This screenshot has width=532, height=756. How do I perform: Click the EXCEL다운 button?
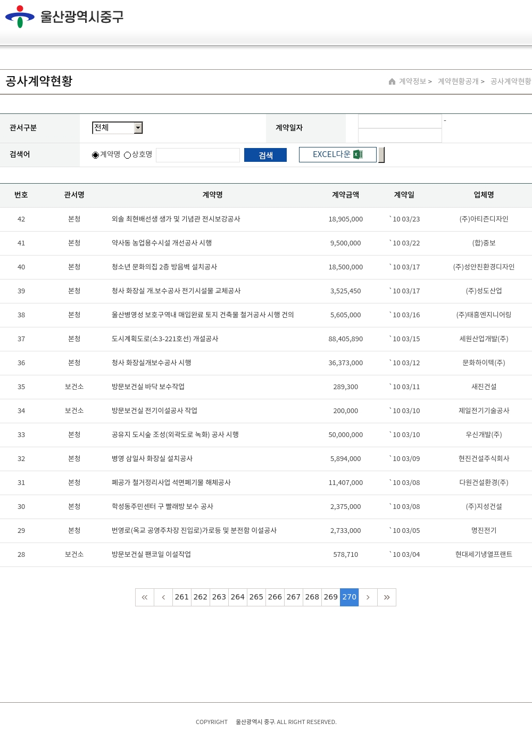tap(337, 154)
